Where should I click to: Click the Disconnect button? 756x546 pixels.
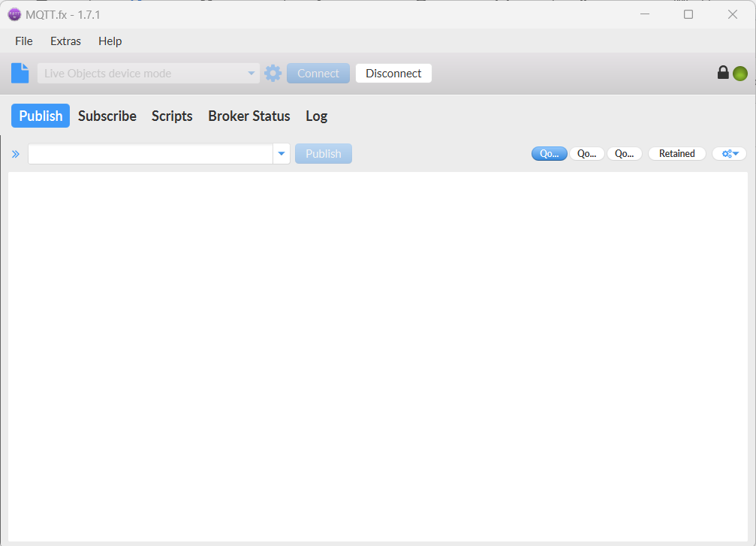(x=393, y=74)
